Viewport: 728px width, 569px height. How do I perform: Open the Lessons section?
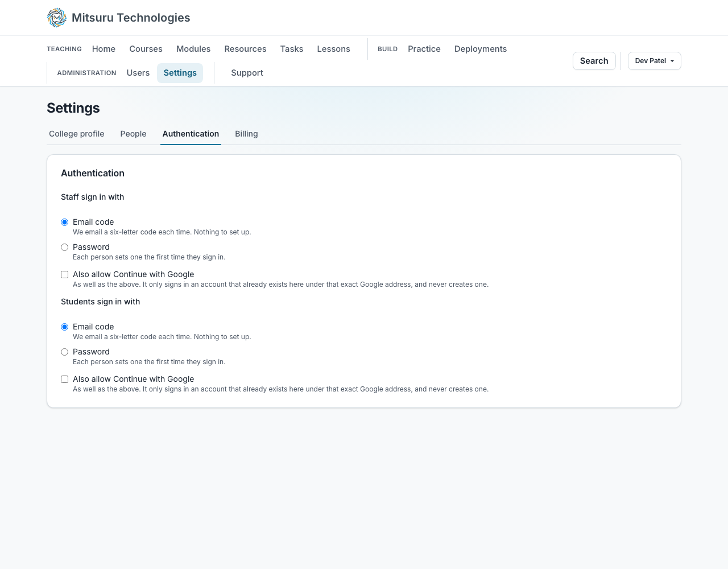[x=333, y=49]
